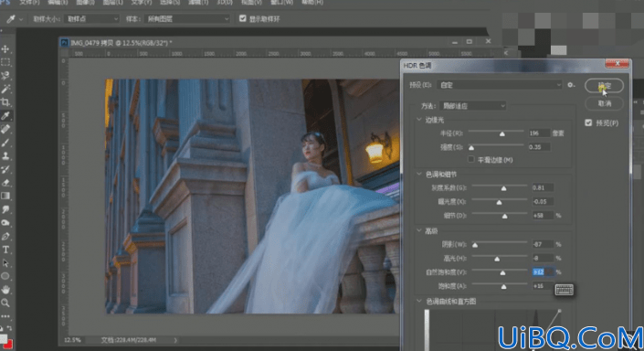Collapse the Tone and Detail section
This screenshot has height=351, width=644.
pyautogui.click(x=419, y=175)
